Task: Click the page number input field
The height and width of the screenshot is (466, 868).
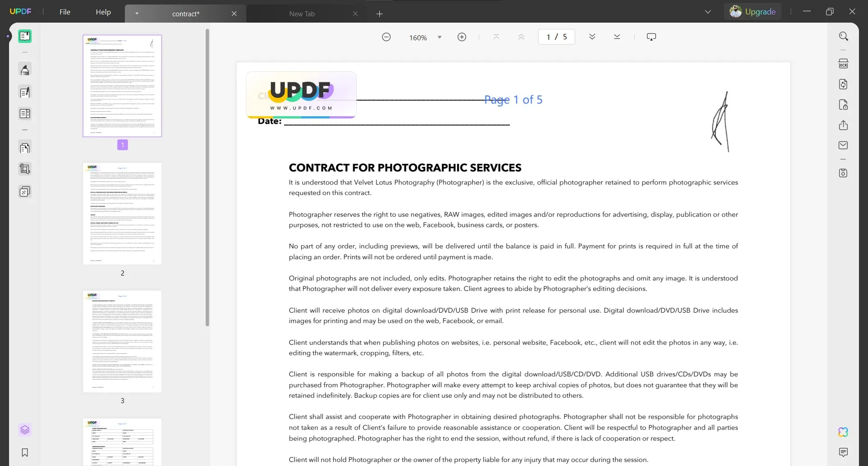Action: pyautogui.click(x=556, y=37)
